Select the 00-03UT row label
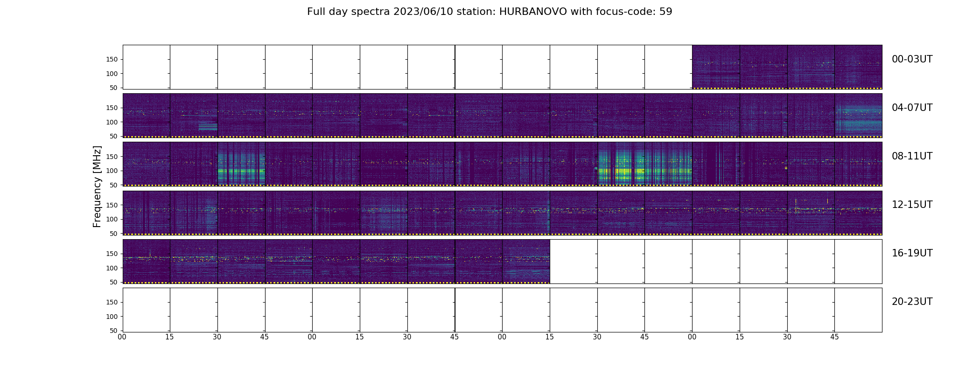980x373 pixels. (x=912, y=59)
